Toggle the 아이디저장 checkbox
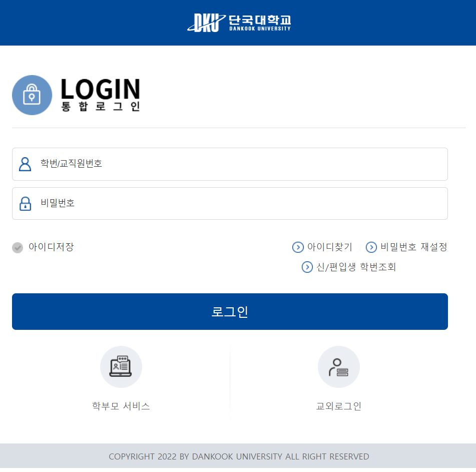 (x=18, y=248)
